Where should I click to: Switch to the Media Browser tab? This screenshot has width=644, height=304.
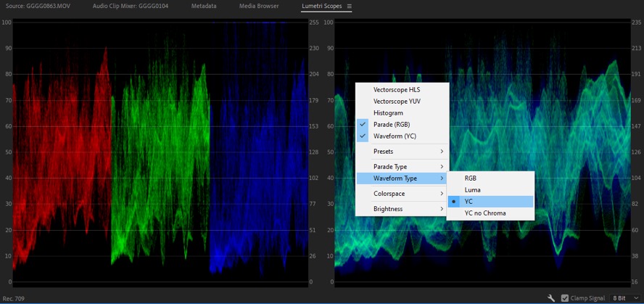click(x=259, y=7)
